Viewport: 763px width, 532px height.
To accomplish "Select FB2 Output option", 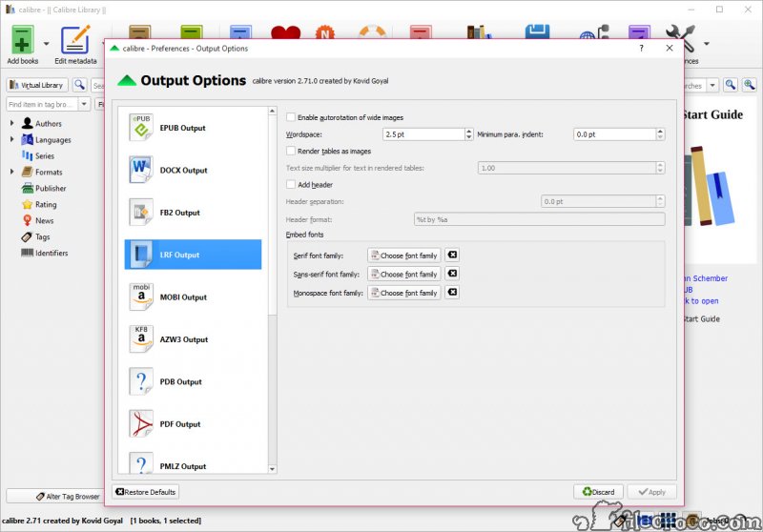I will click(194, 213).
